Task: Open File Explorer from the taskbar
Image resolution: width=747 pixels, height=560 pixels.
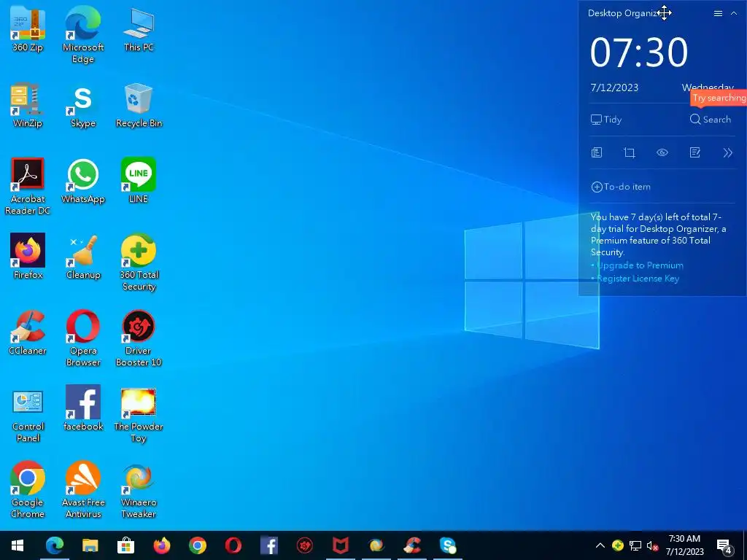Action: tap(90, 545)
